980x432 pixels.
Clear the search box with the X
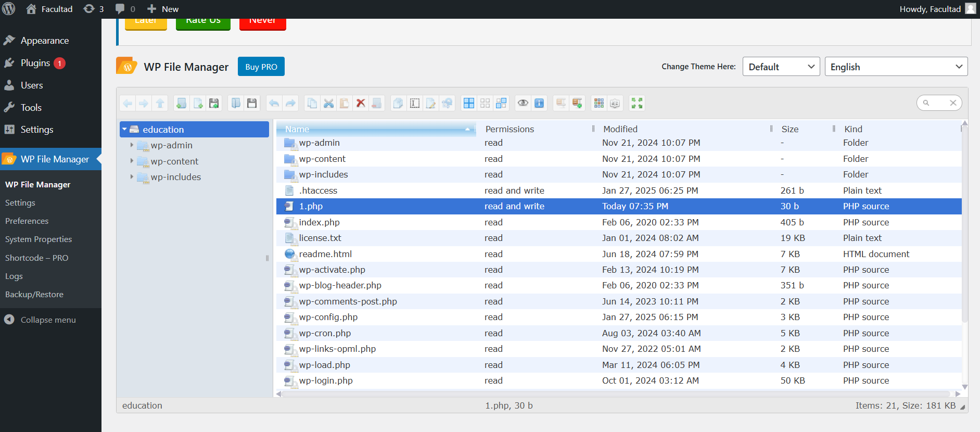point(953,103)
